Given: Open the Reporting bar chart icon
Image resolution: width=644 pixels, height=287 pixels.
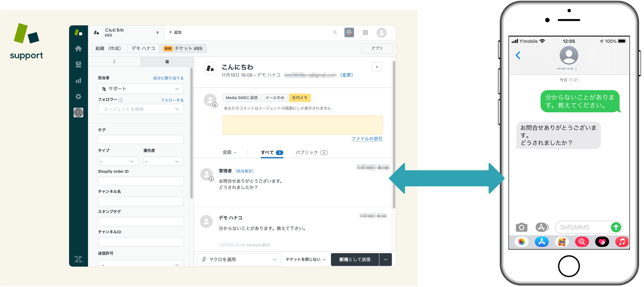Looking at the screenshot, I should pyautogui.click(x=78, y=81).
